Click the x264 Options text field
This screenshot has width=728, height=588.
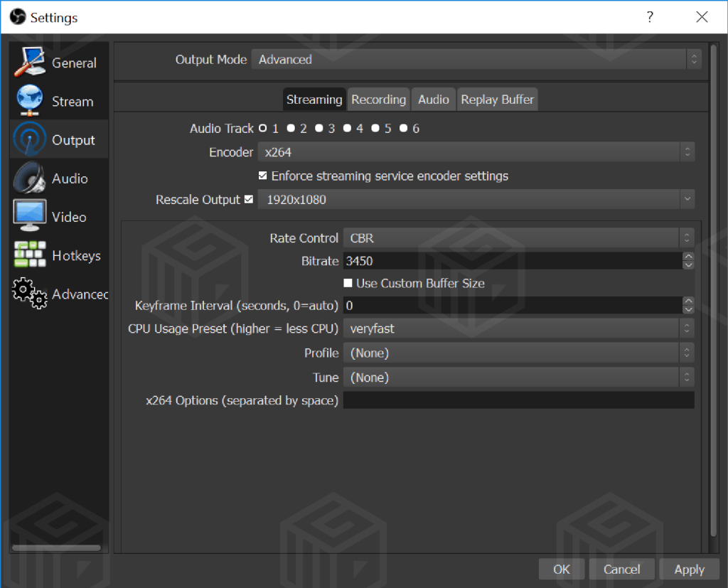518,400
